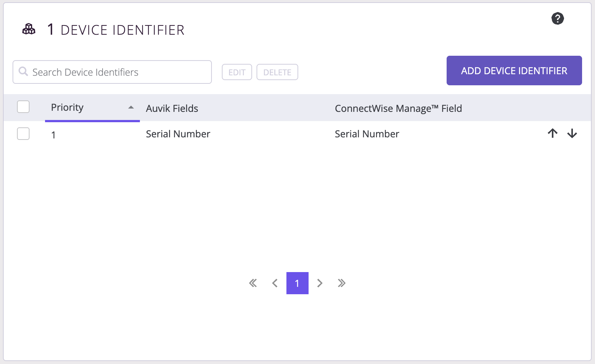Click the search magnifier icon

tap(23, 71)
